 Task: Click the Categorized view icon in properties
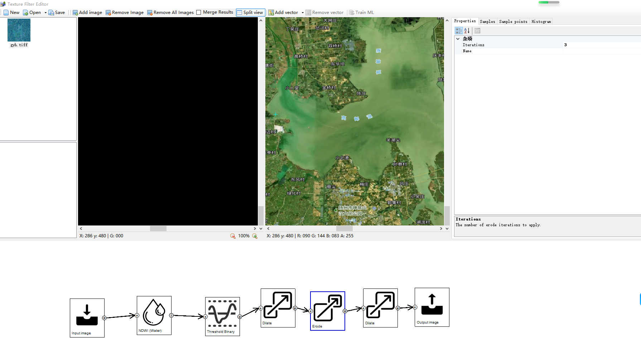[x=459, y=31]
